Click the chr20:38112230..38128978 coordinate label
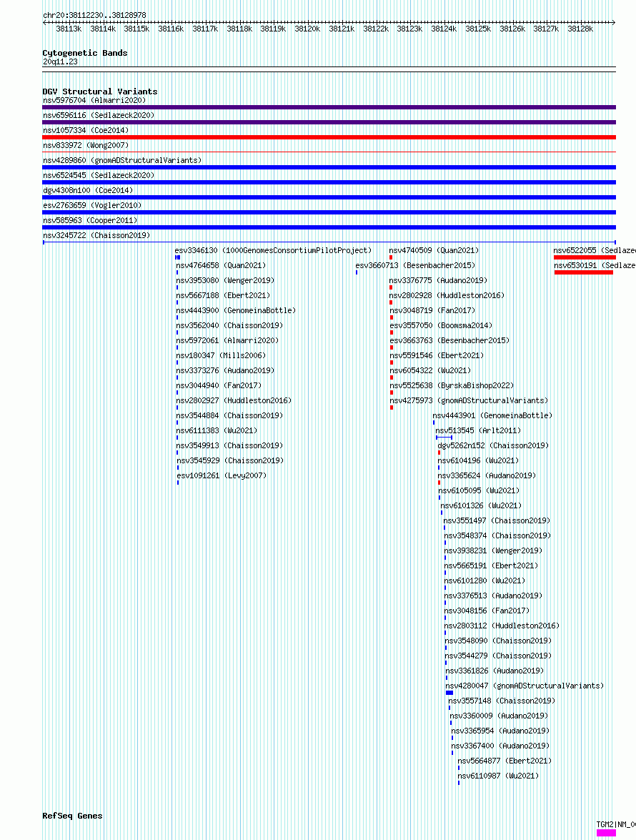 point(94,15)
